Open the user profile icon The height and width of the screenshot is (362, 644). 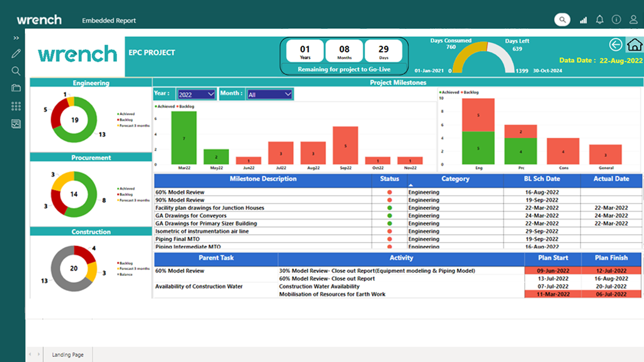pyautogui.click(x=633, y=20)
